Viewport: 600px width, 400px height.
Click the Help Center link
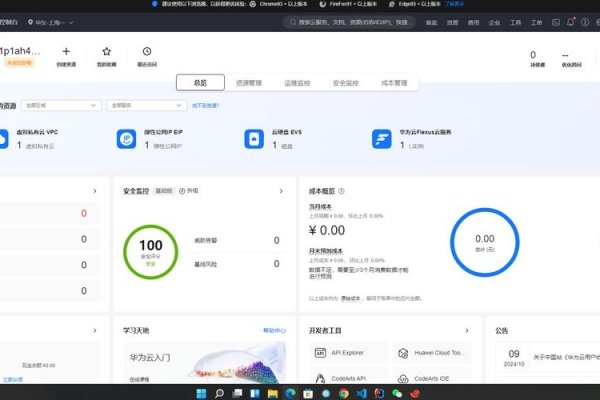tap(274, 330)
